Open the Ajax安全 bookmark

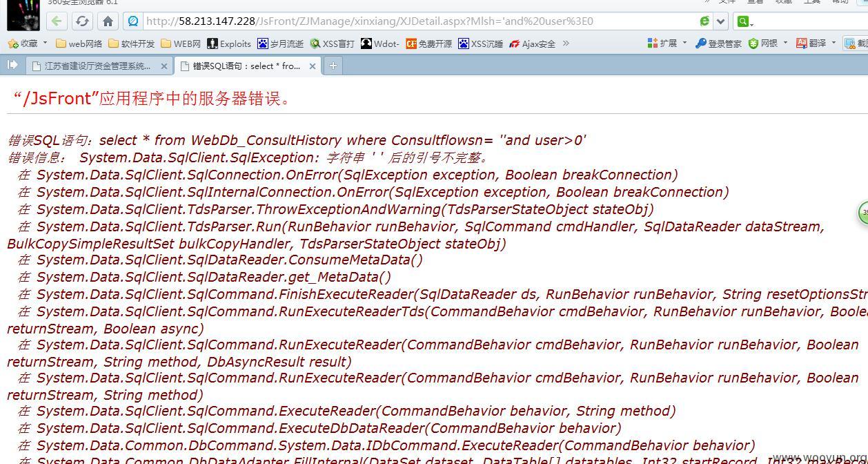click(x=532, y=43)
